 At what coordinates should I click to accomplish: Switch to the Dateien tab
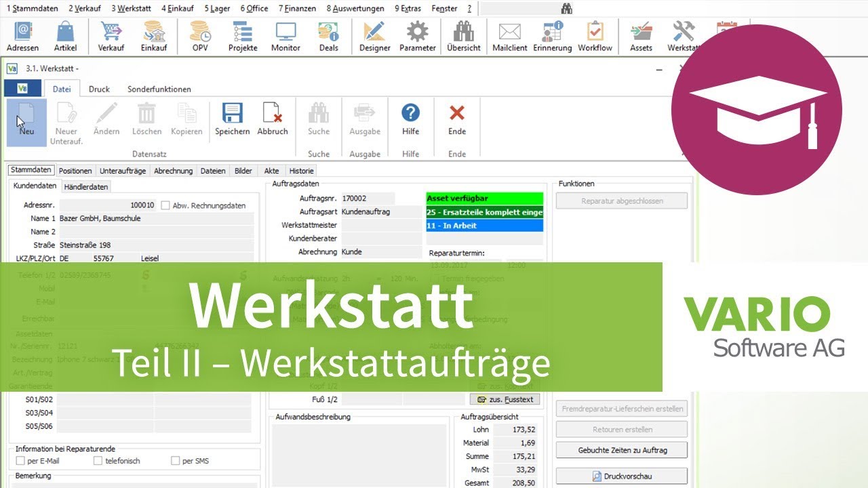(x=213, y=171)
